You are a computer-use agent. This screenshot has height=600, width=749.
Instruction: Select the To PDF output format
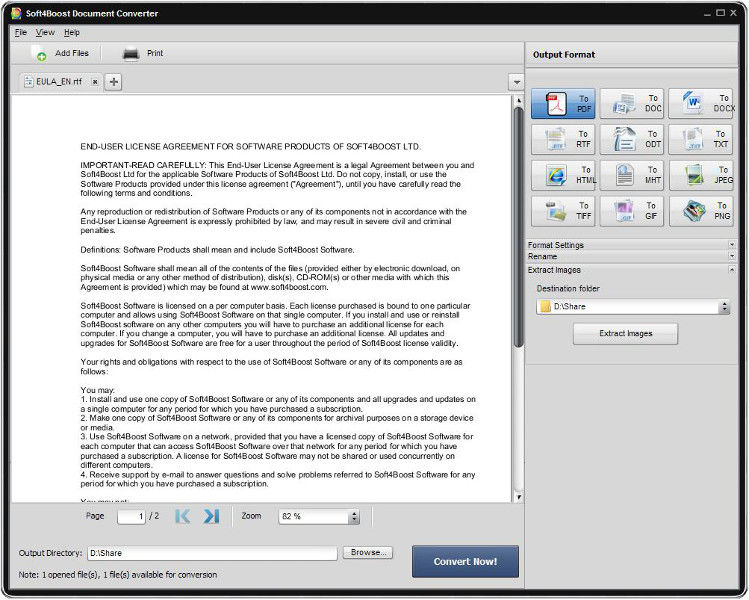[563, 104]
